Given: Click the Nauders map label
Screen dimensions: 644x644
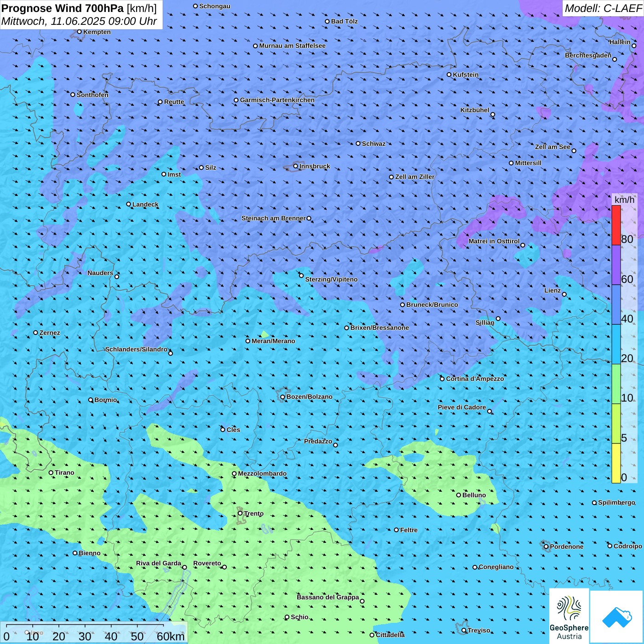Looking at the screenshot, I should 100,273.
